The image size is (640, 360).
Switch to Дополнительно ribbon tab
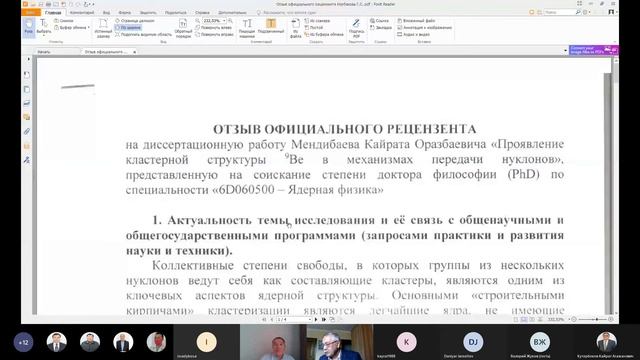[232, 13]
